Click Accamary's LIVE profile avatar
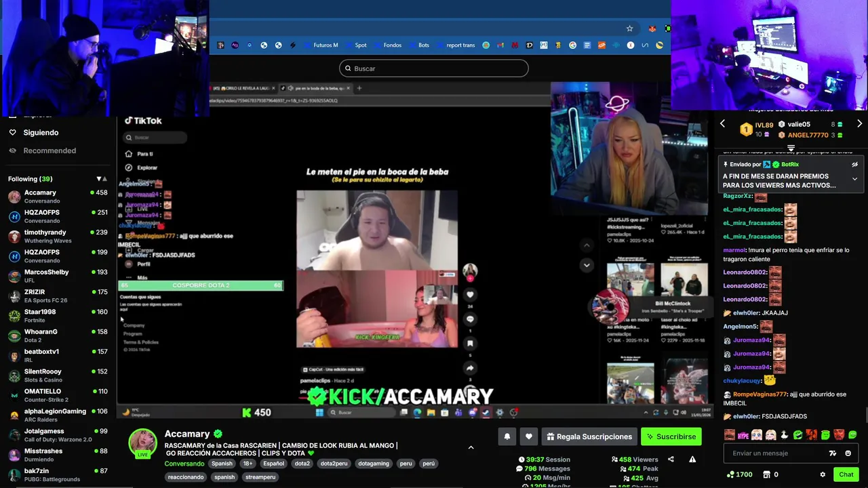The width and height of the screenshot is (868, 488). [x=142, y=443]
